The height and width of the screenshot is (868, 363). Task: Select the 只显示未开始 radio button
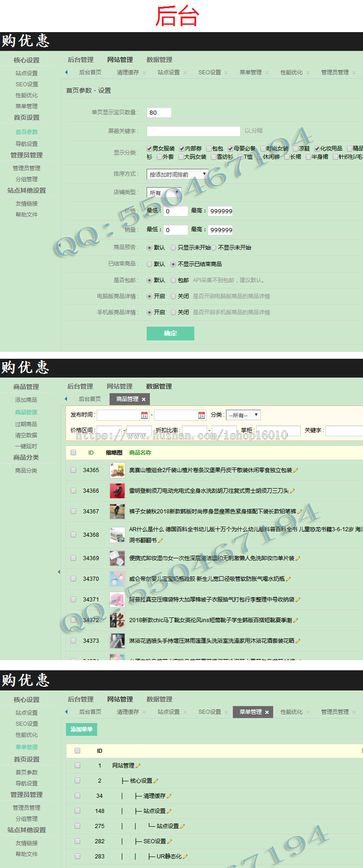click(173, 248)
